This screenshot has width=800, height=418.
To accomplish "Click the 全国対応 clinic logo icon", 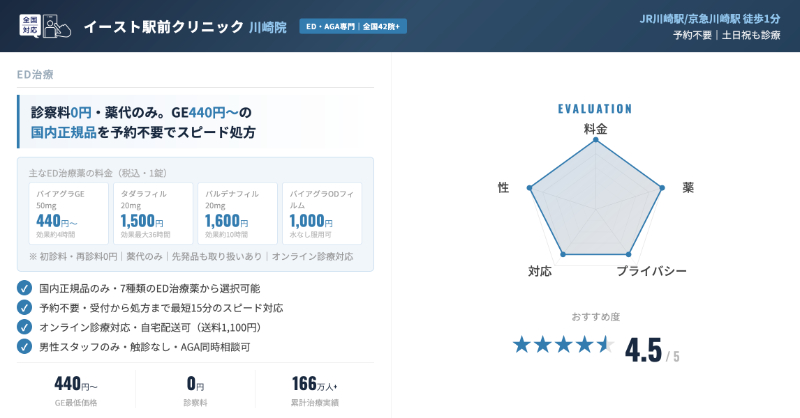I will (44, 26).
